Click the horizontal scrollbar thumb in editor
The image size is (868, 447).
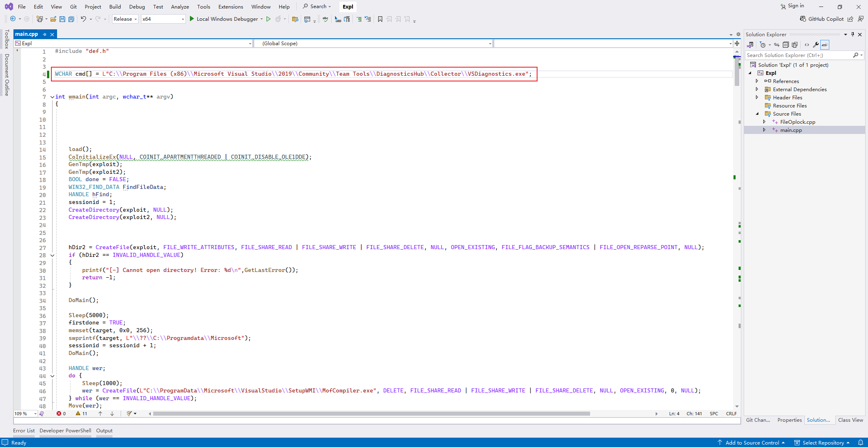click(x=371, y=414)
